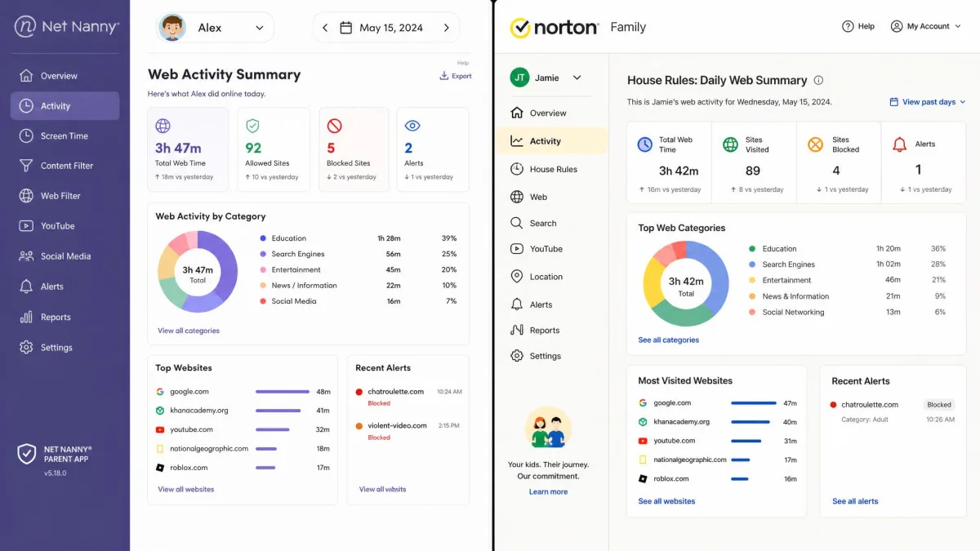Click the Alerts bell icon in Net Nanny sidebar

click(26, 287)
